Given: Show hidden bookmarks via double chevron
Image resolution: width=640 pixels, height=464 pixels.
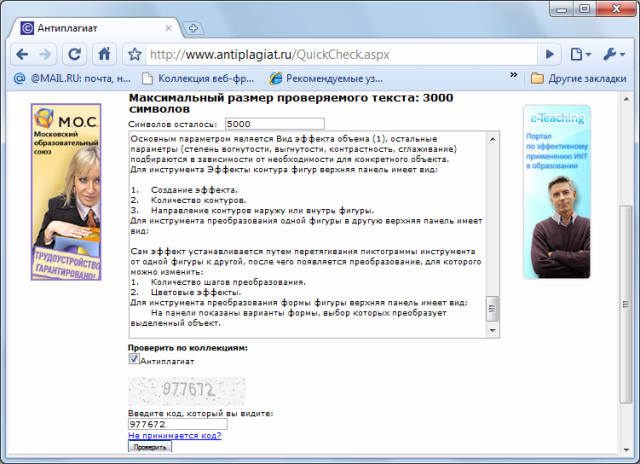Looking at the screenshot, I should 513,75.
